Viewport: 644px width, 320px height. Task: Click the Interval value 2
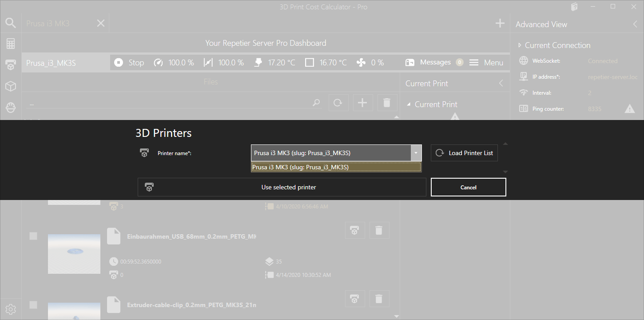pos(590,93)
